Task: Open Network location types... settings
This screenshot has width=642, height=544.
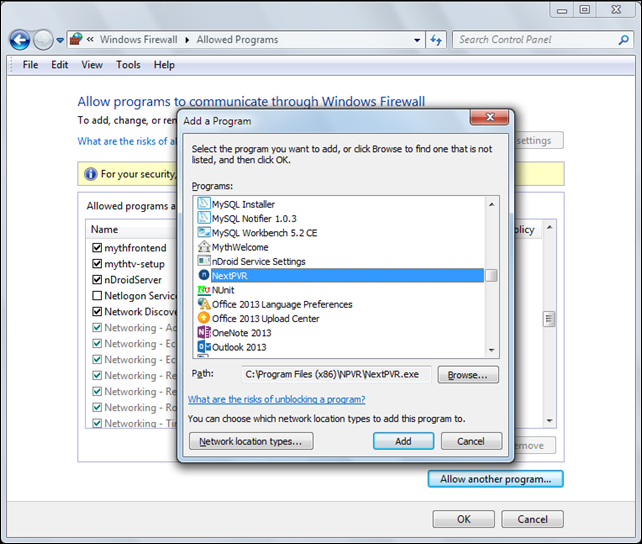Action: pos(251,441)
